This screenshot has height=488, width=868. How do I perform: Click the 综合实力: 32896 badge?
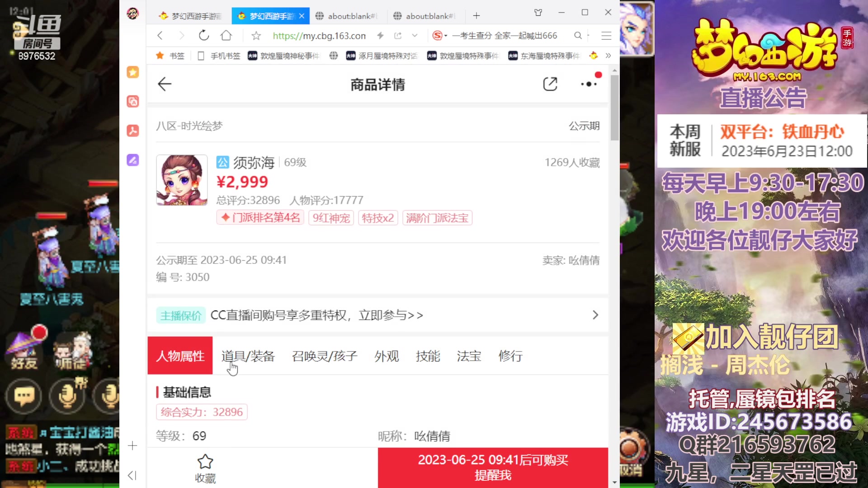click(x=202, y=412)
